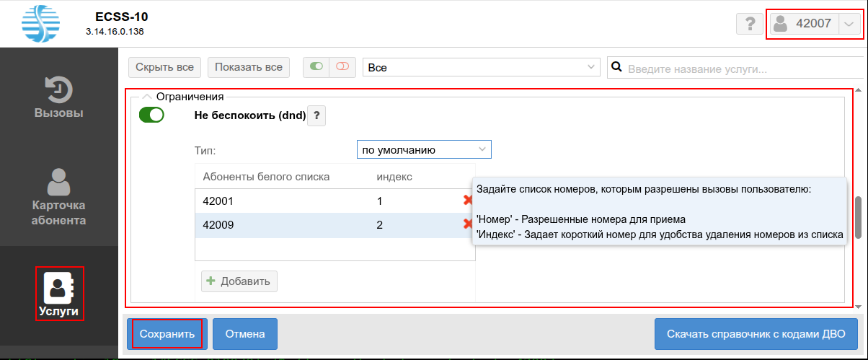This screenshot has height=360, width=868.
Task: Open help via top question mark icon
Action: tap(749, 24)
